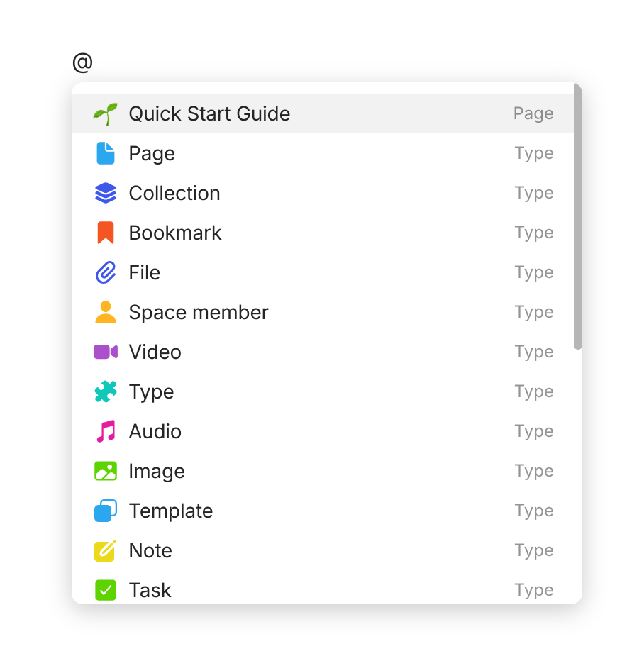Click the teal puzzle piece Type icon
The width and height of the screenshot is (644, 661).
106,392
